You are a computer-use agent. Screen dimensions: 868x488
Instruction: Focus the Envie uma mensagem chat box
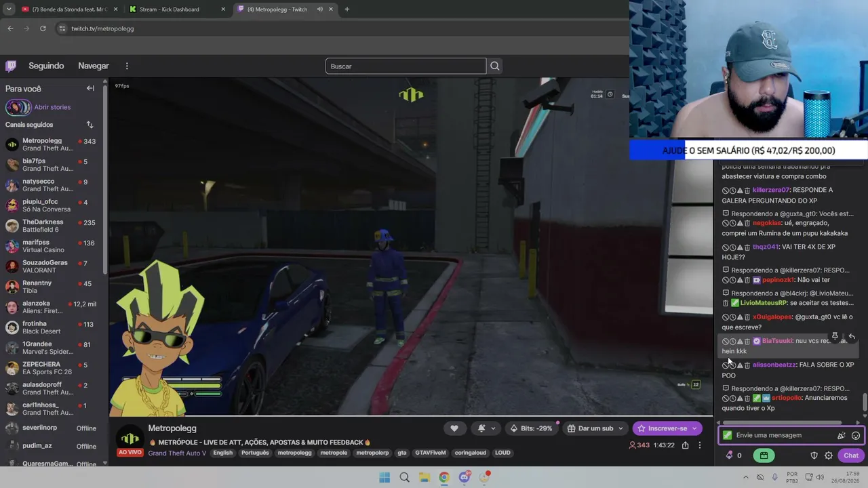point(790,435)
